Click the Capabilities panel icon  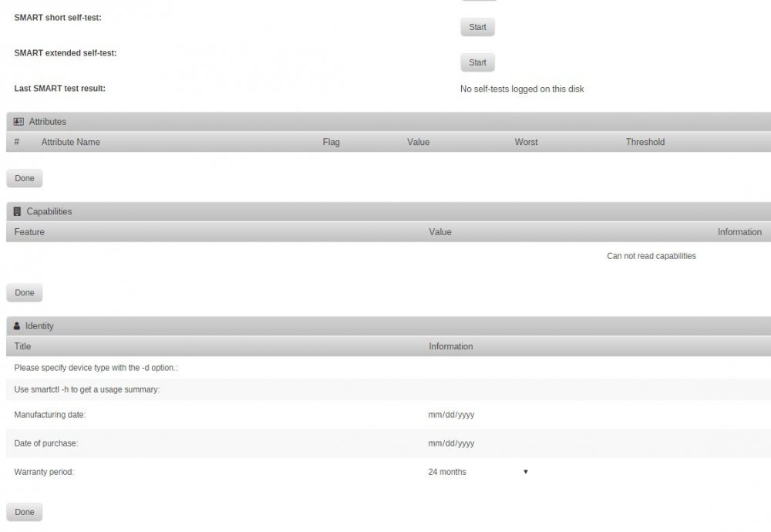coord(17,211)
